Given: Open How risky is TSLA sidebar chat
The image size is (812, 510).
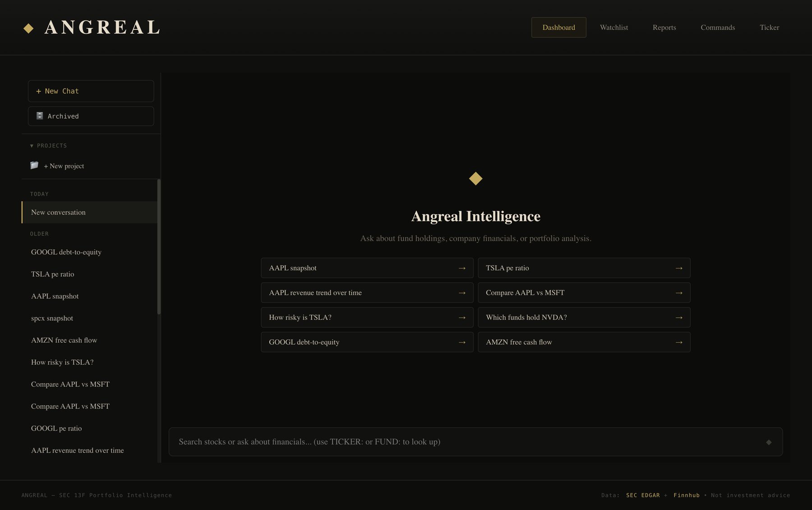Looking at the screenshot, I should pyautogui.click(x=89, y=362).
